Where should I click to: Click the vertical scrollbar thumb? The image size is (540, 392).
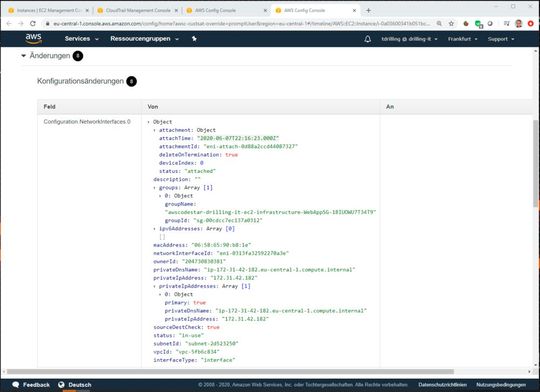536,164
